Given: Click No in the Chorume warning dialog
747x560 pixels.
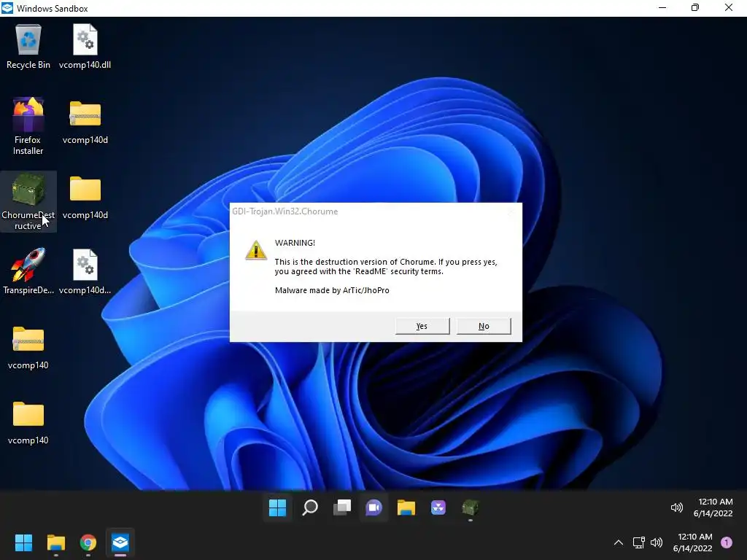Looking at the screenshot, I should click(484, 326).
